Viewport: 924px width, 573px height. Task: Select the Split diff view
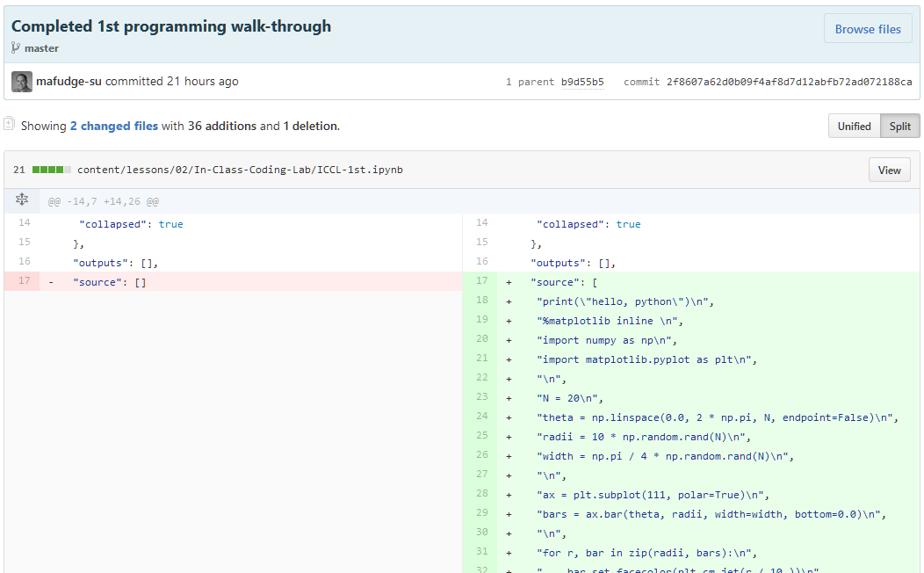click(x=899, y=126)
